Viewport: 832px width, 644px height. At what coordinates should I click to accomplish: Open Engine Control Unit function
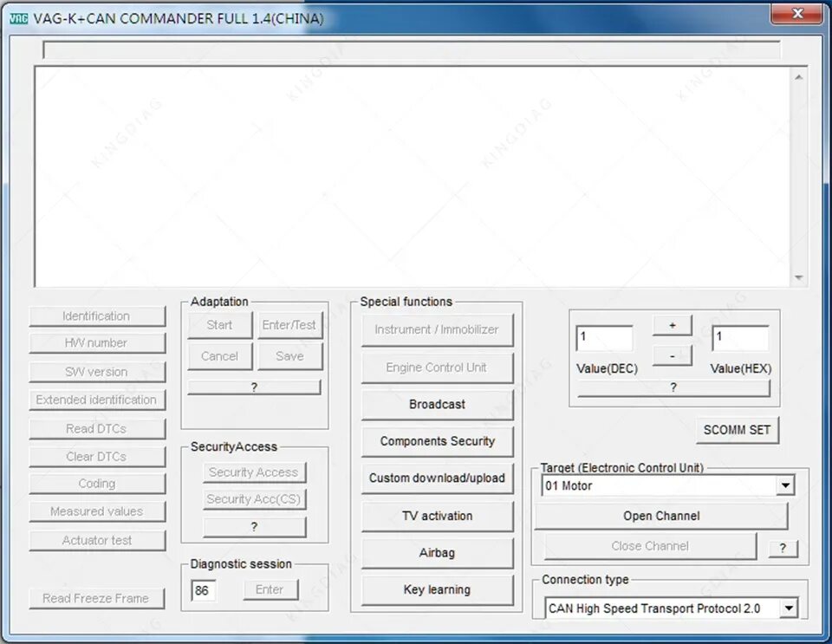437,368
